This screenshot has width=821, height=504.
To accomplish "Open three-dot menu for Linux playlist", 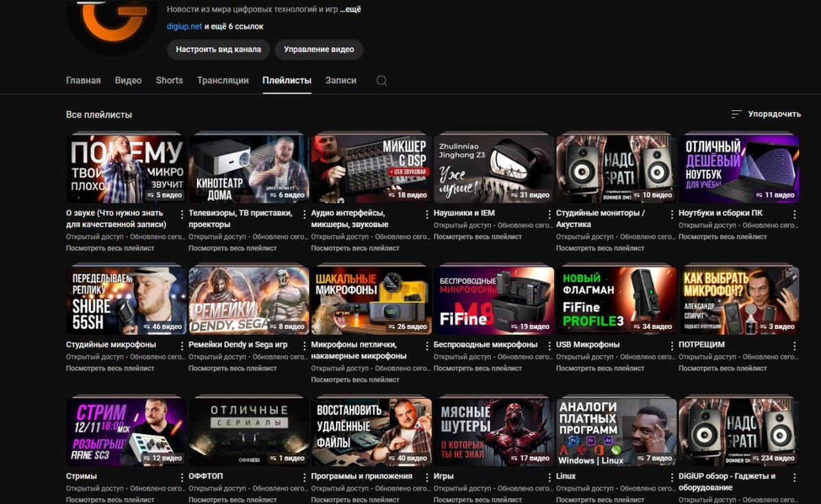I will [x=672, y=477].
